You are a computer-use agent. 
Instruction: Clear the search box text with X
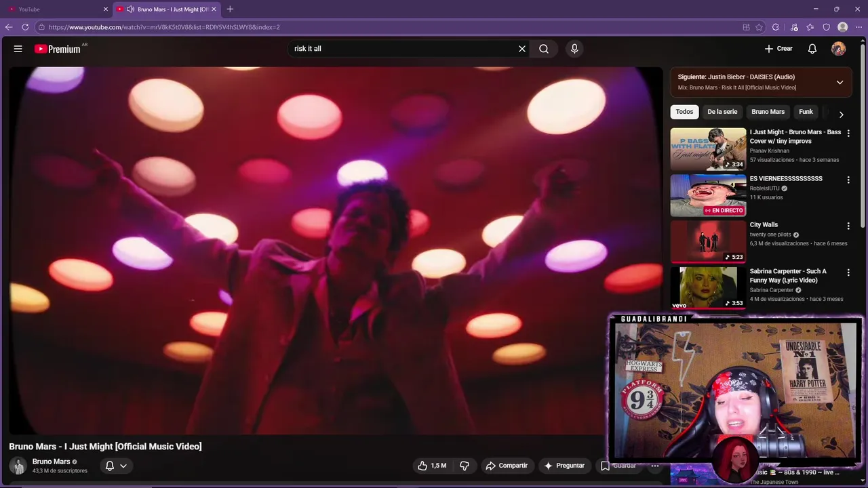522,49
